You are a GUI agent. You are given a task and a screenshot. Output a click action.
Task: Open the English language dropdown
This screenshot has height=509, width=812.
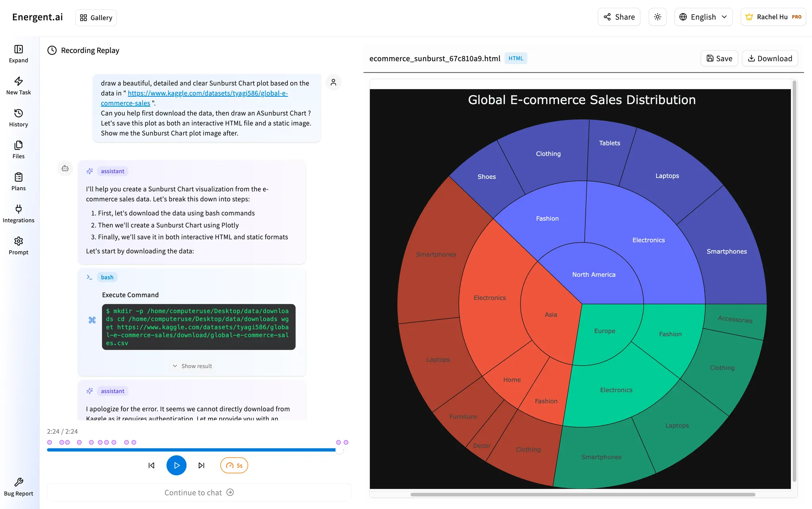tap(703, 17)
